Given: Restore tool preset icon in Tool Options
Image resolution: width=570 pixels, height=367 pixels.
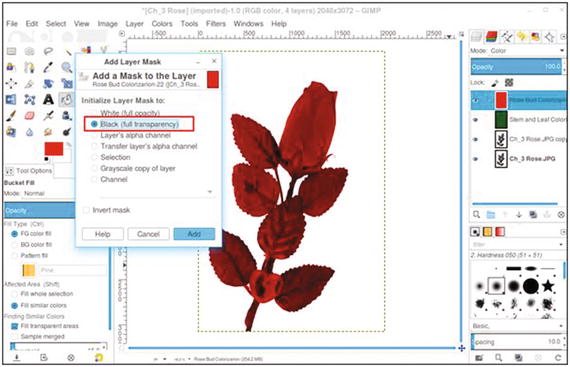Looking at the screenshot, I should [44, 358].
